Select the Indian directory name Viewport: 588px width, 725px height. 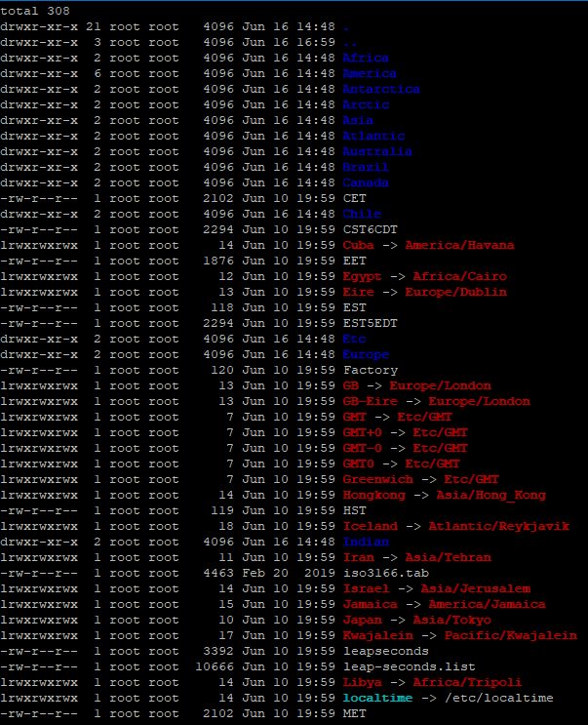point(366,542)
